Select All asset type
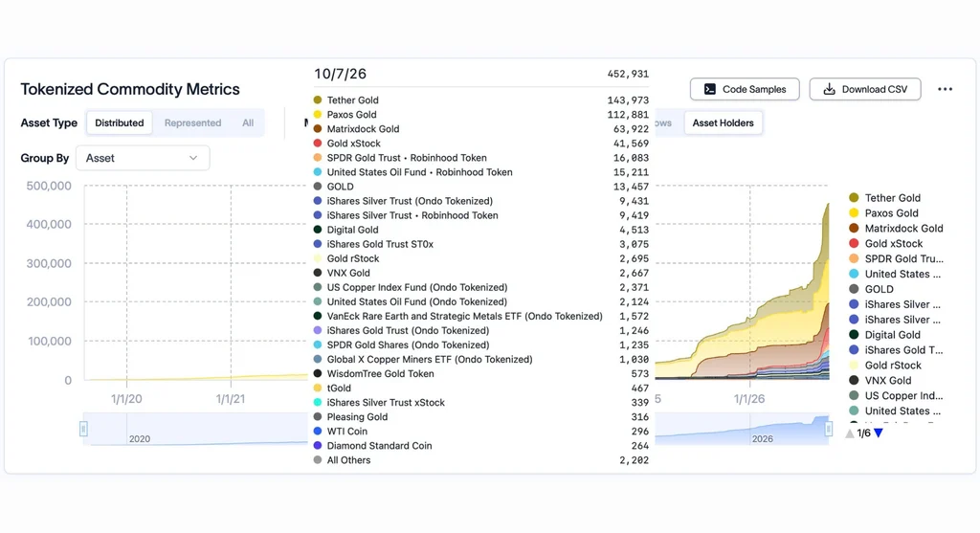The image size is (980, 533). pos(248,123)
